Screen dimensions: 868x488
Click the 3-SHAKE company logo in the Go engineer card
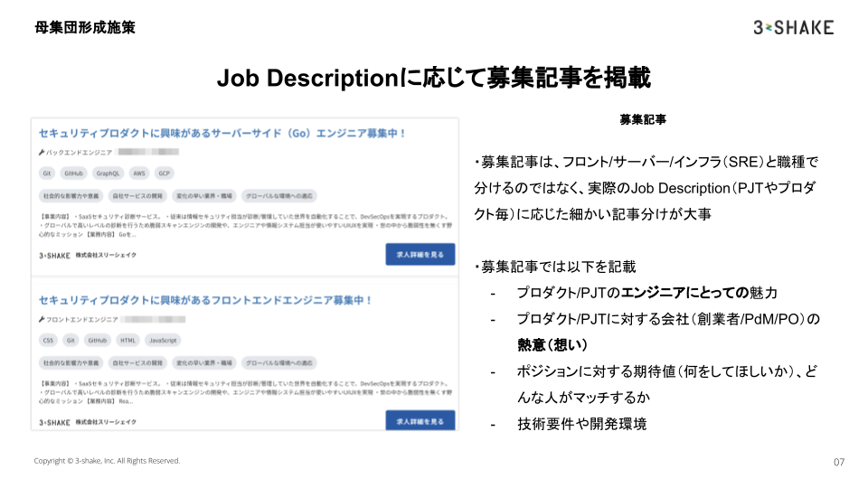pyautogui.click(x=54, y=256)
